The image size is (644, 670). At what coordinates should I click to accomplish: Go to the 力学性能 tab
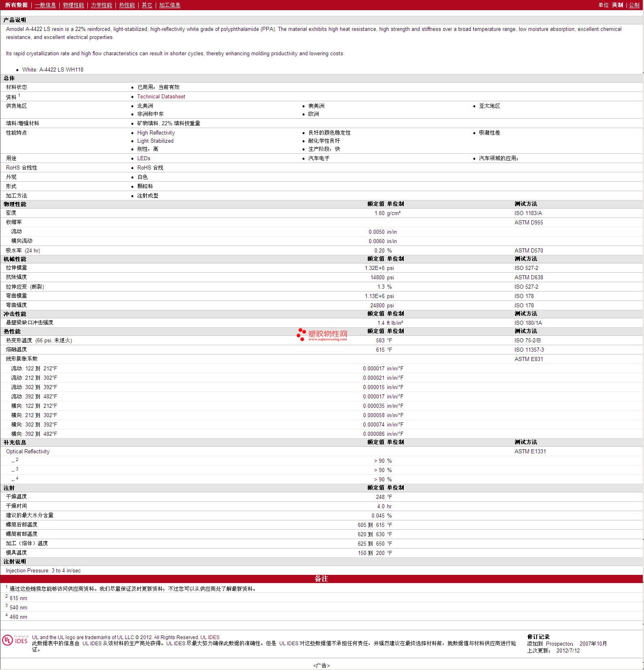pyautogui.click(x=101, y=5)
